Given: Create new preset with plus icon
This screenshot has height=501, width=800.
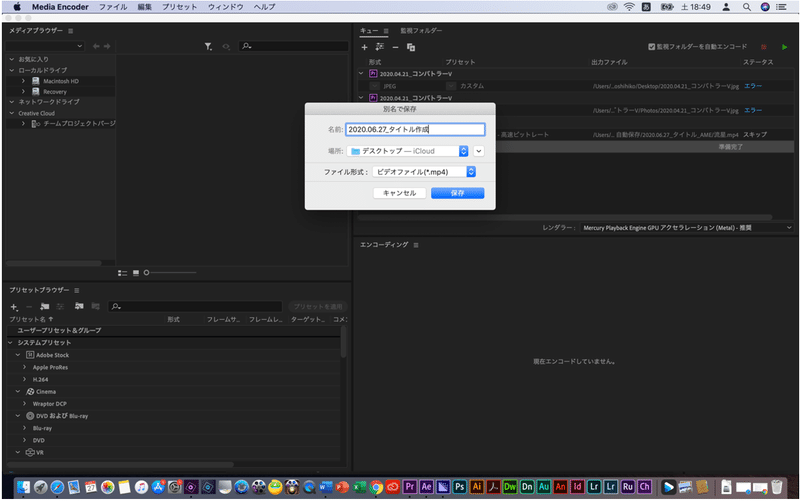Looking at the screenshot, I should coord(14,307).
